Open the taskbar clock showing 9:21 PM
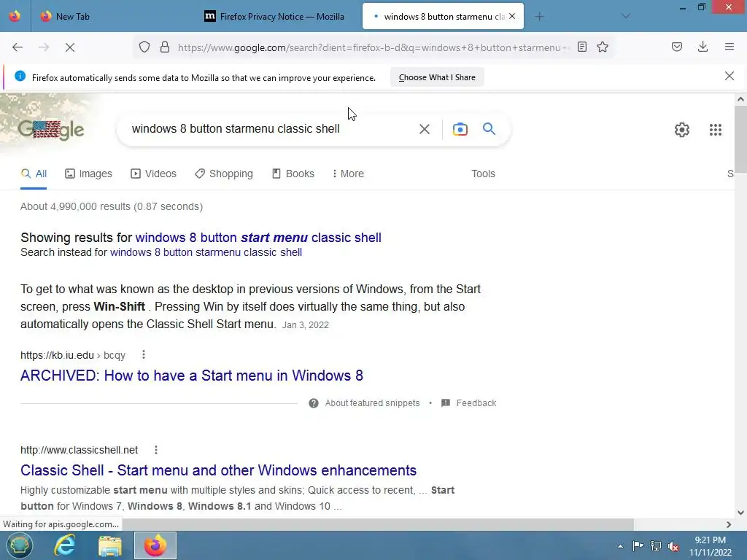 tap(711, 546)
